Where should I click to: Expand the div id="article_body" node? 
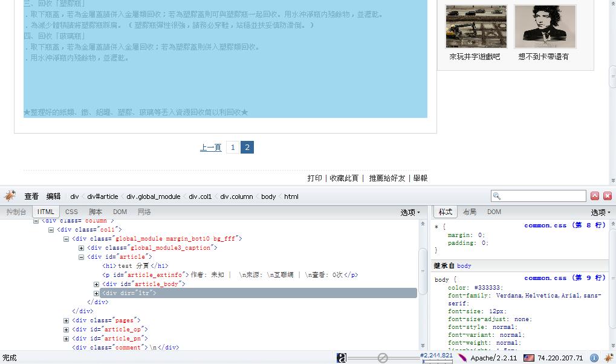[x=96, y=284]
